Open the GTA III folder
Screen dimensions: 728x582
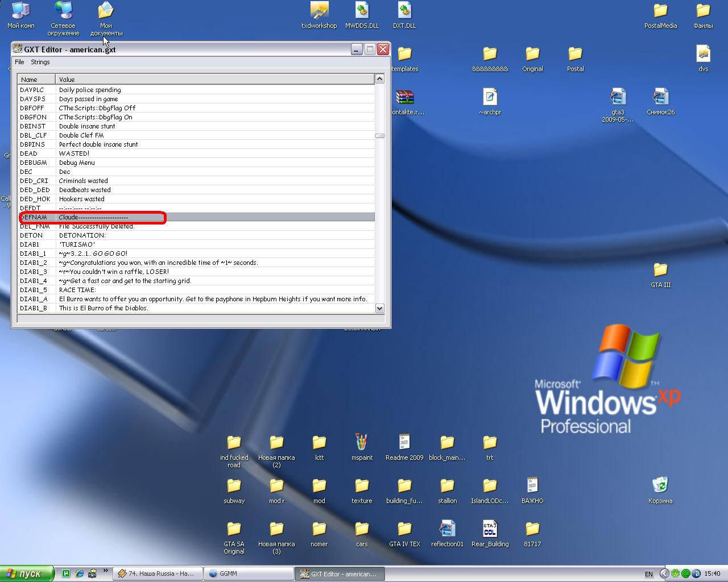tap(660, 270)
